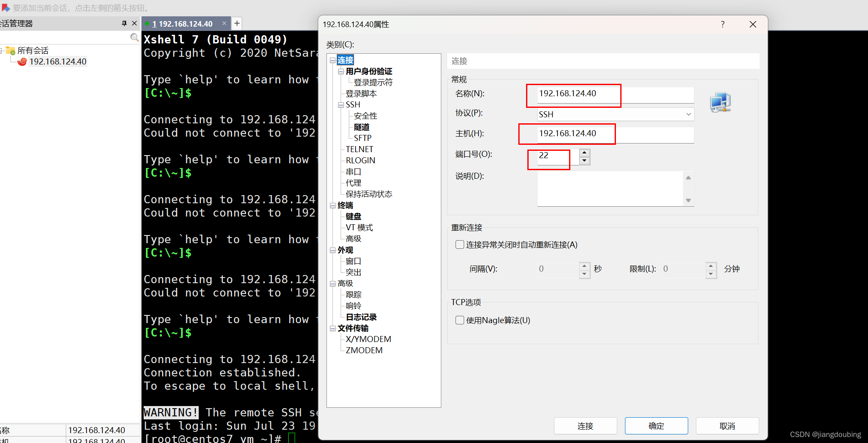The image size is (868, 443).
Task: Open the 所有会话 folder icon
Action: (9, 50)
